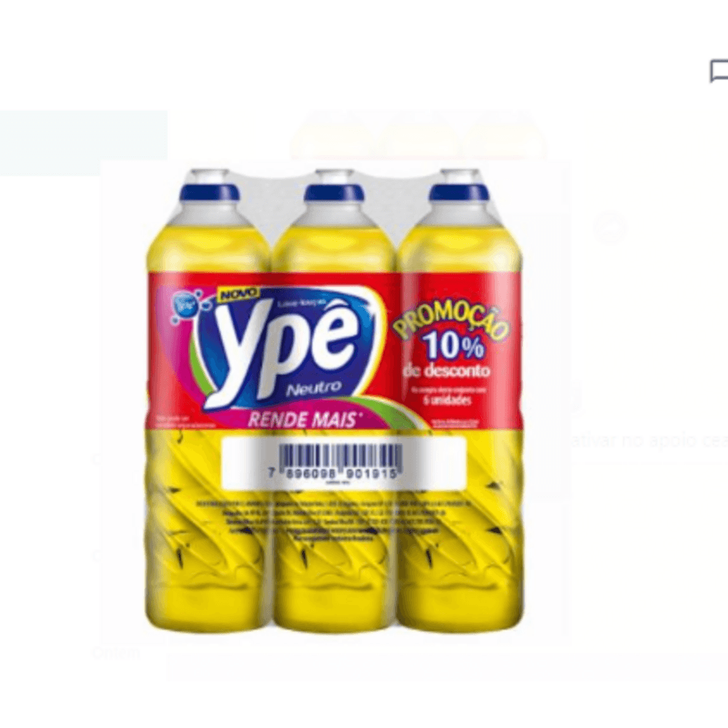The height and width of the screenshot is (728, 728).
Task: Click the RENDE MAIS banner text
Action: [303, 420]
